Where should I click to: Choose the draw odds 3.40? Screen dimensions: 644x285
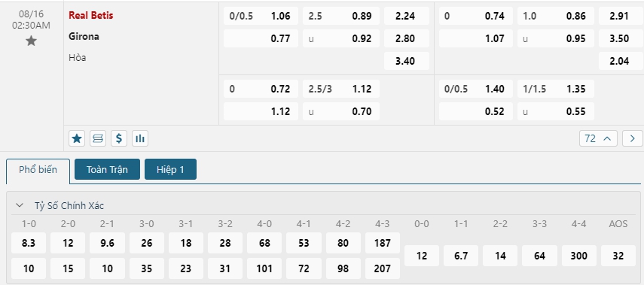pos(407,61)
